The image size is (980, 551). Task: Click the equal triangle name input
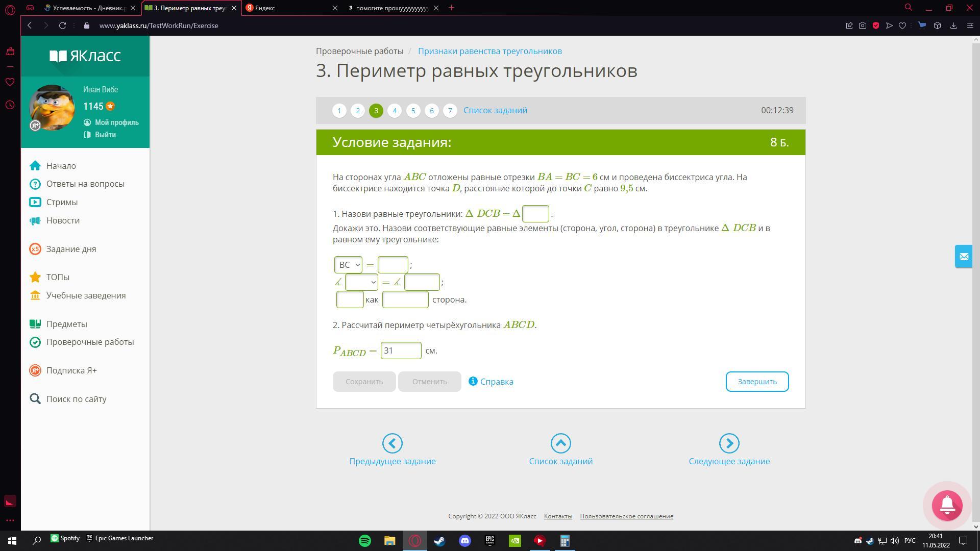[x=535, y=214]
